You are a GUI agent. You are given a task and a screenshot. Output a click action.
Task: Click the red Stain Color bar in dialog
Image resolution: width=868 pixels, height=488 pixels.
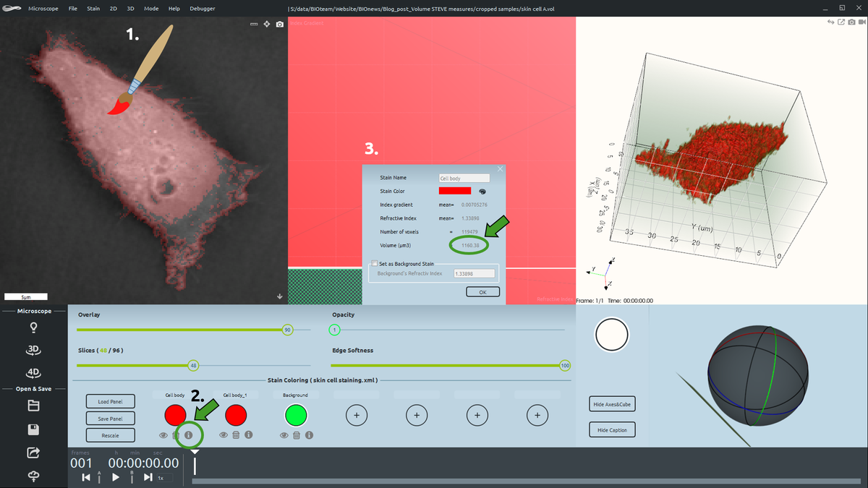(x=455, y=191)
